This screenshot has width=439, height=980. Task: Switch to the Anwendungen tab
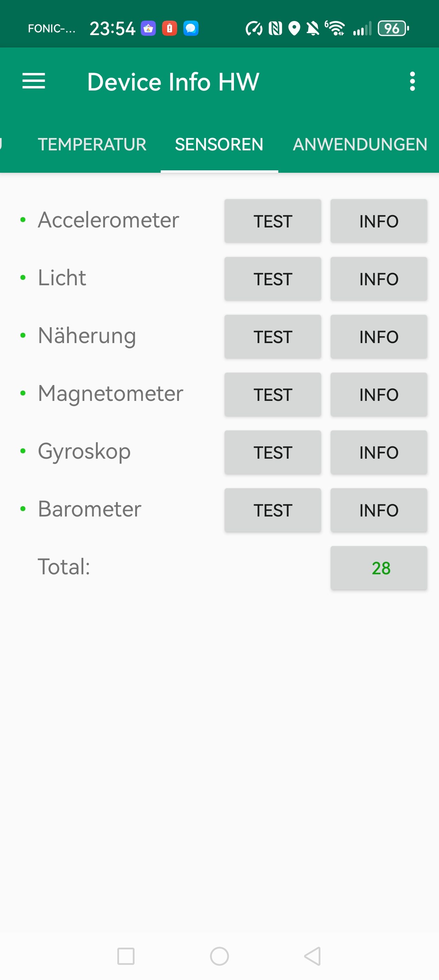360,145
